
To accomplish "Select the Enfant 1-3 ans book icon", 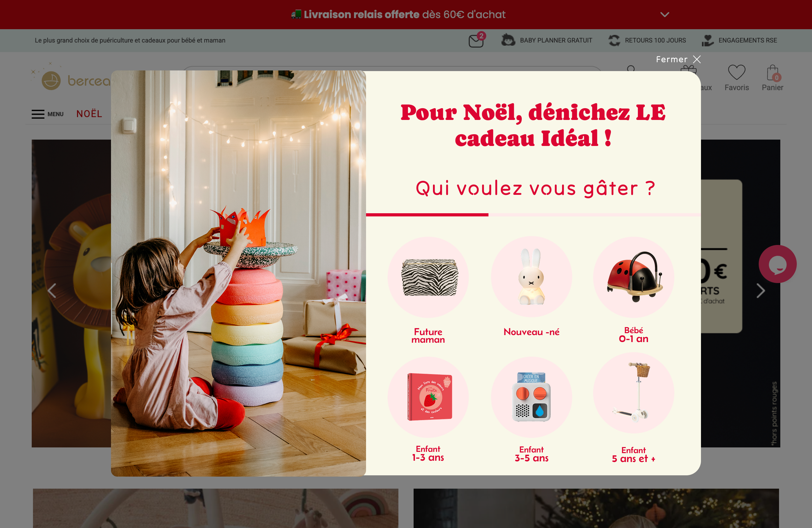I will (428, 397).
